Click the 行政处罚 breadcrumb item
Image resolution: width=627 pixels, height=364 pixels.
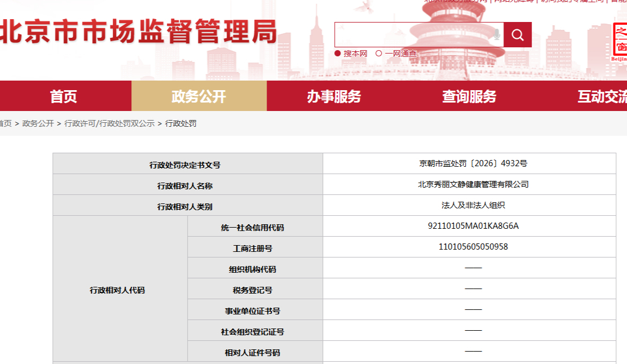(x=181, y=123)
